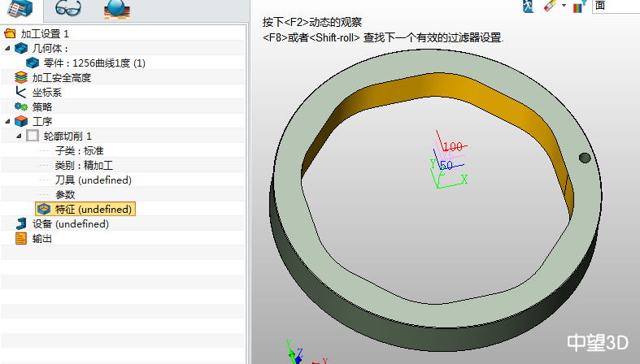Collapse the 轮廓切削 1 operation node
The image size is (640, 364).
(x=19, y=136)
